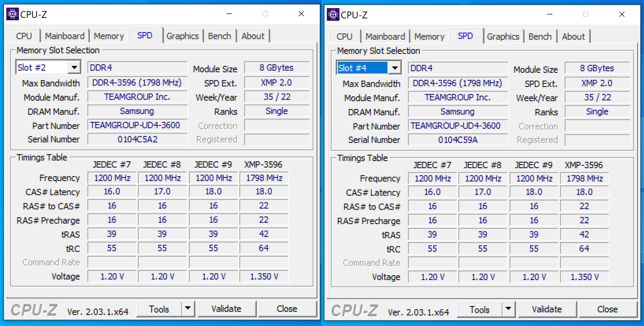Viewport: 644px width, 326px height.
Task: Click DDR4 memory type field in left window
Action: coord(138,68)
